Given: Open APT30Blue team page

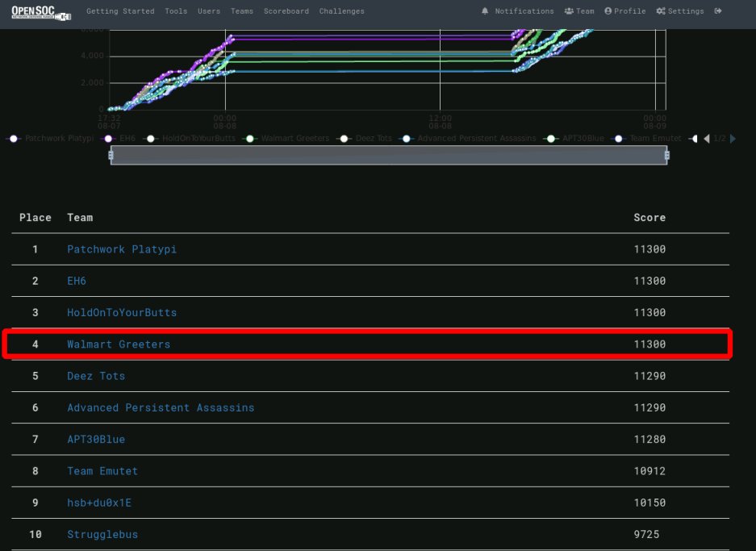Looking at the screenshot, I should point(96,439).
